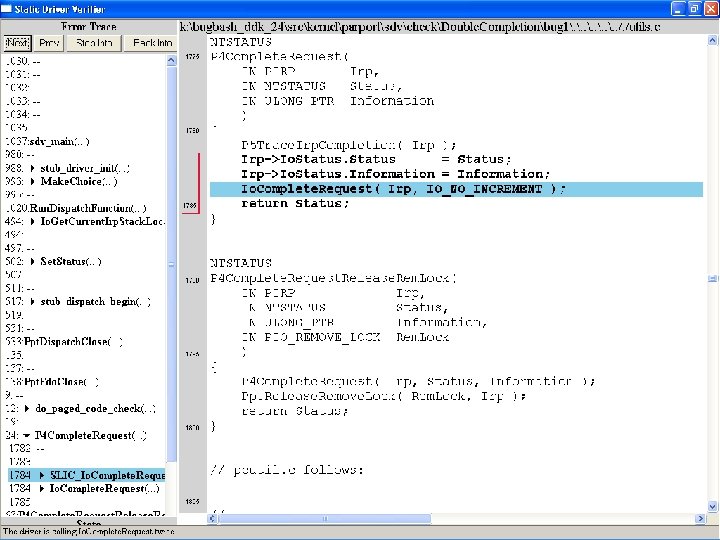Minimize the Static Driver Verifier window
Screen dimensions: 720x540
[x=678, y=9]
